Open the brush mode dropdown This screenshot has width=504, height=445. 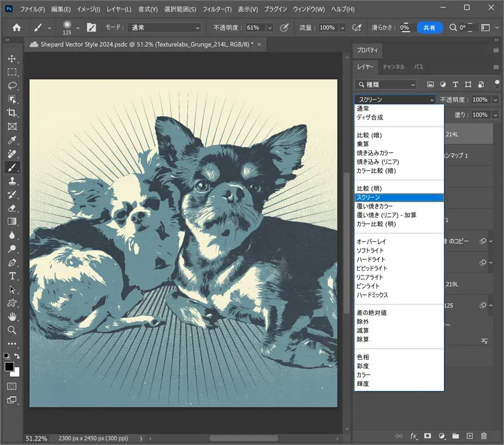(164, 27)
